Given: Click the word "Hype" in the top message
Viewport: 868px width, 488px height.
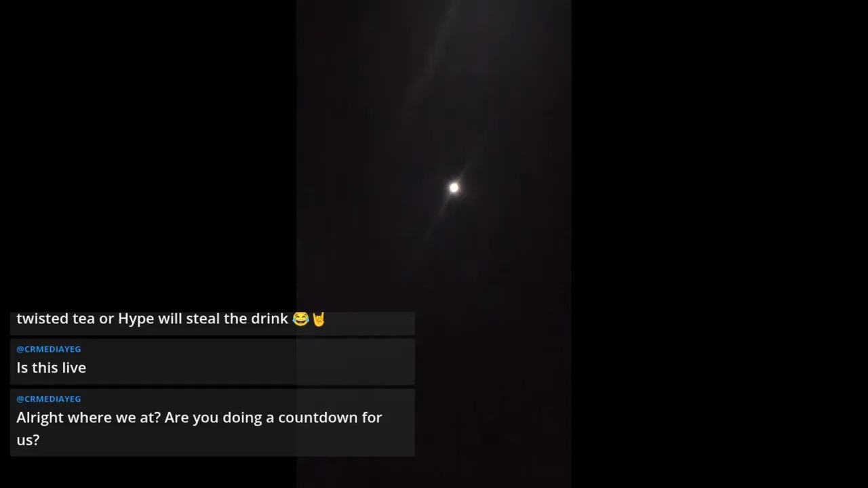Looking at the screenshot, I should tap(136, 319).
